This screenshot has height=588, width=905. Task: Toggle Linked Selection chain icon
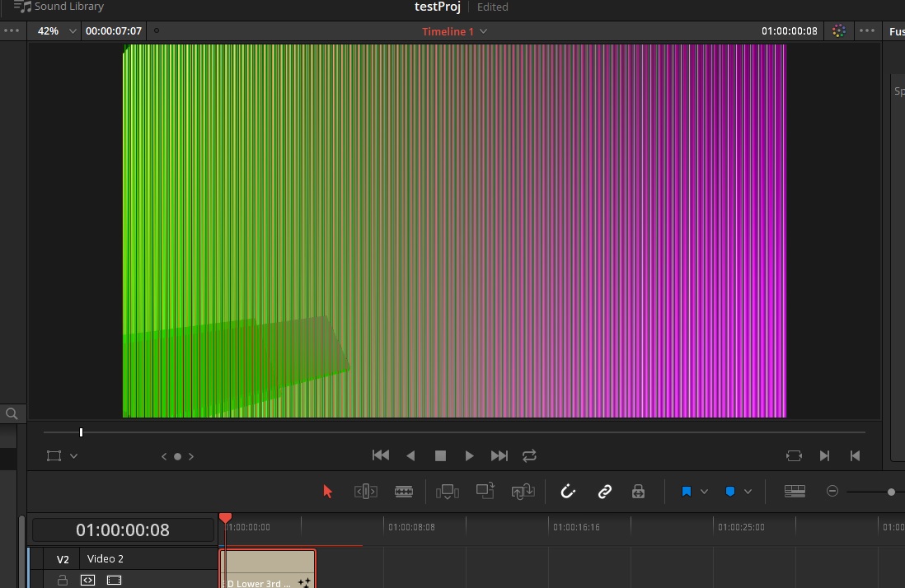(604, 492)
